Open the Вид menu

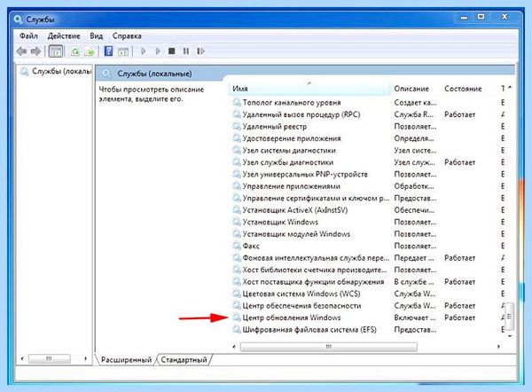coord(97,36)
